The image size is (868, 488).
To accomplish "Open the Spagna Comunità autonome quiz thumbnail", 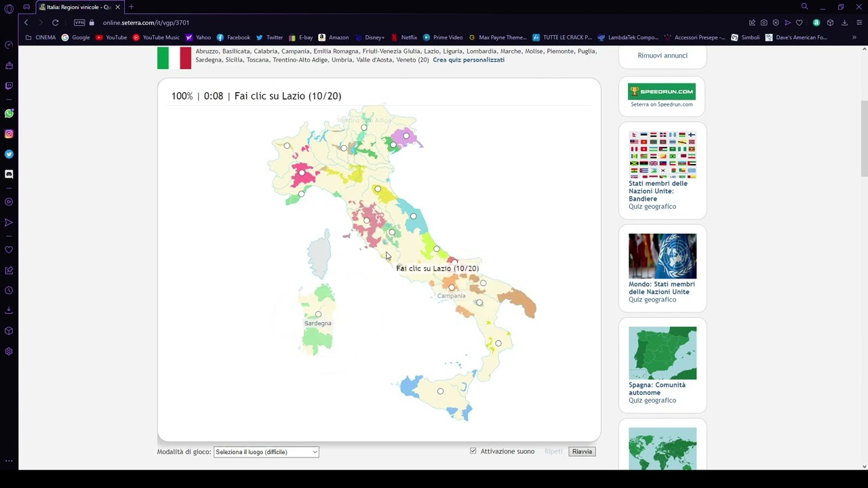I will 662,352.
